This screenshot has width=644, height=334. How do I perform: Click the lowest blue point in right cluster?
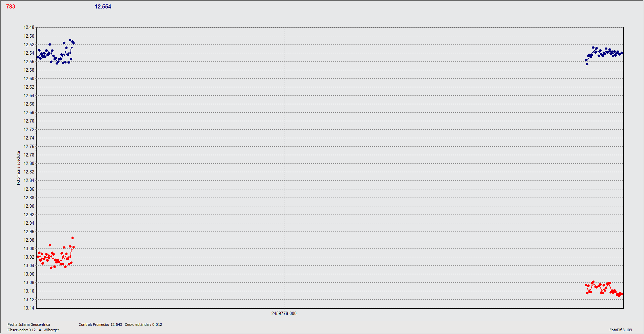point(587,64)
